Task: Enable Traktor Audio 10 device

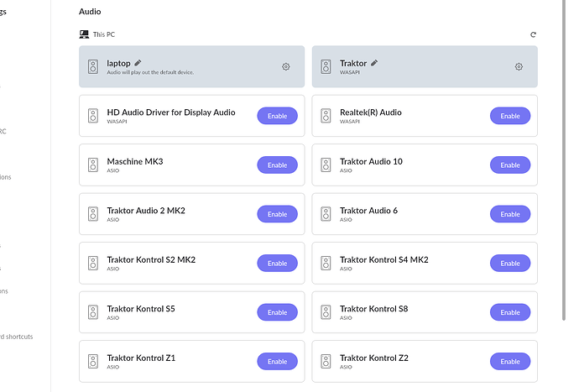Action: coord(509,165)
